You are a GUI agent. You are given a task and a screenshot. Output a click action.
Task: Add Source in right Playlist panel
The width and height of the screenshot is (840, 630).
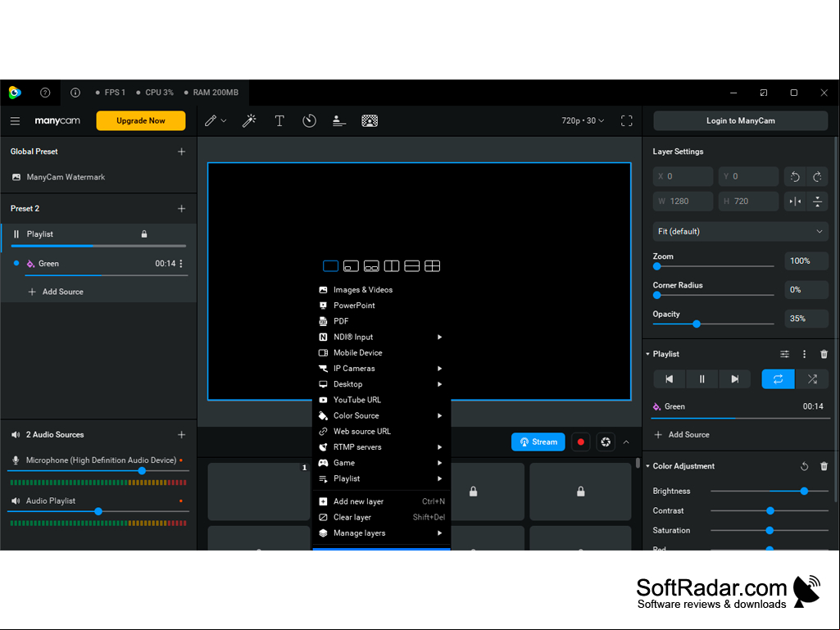(x=682, y=435)
